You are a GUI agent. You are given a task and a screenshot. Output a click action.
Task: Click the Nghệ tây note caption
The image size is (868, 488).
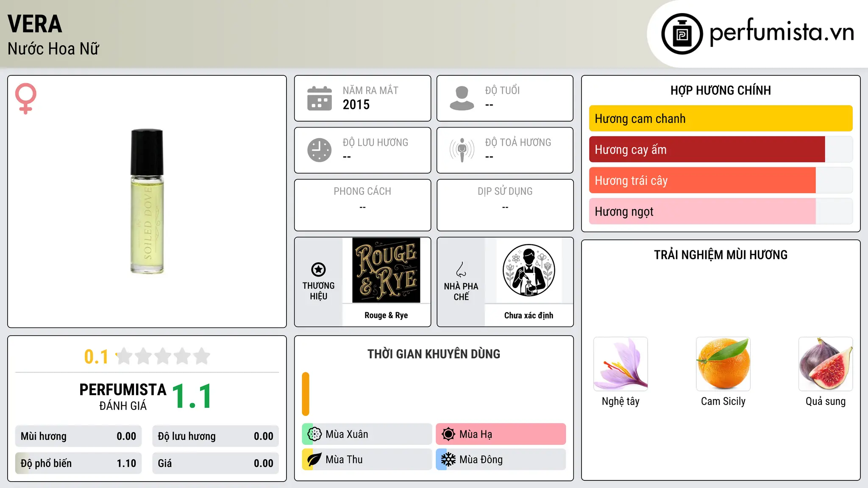click(x=620, y=401)
